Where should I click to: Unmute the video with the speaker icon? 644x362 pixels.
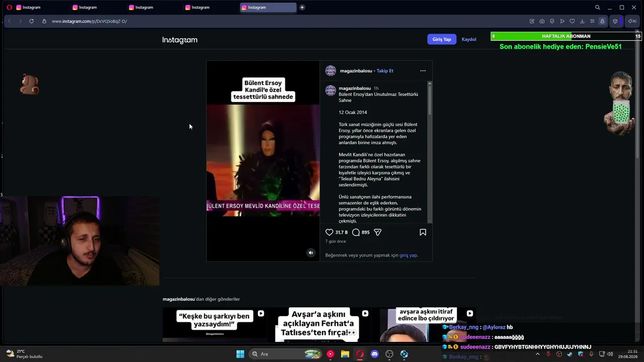(x=310, y=253)
